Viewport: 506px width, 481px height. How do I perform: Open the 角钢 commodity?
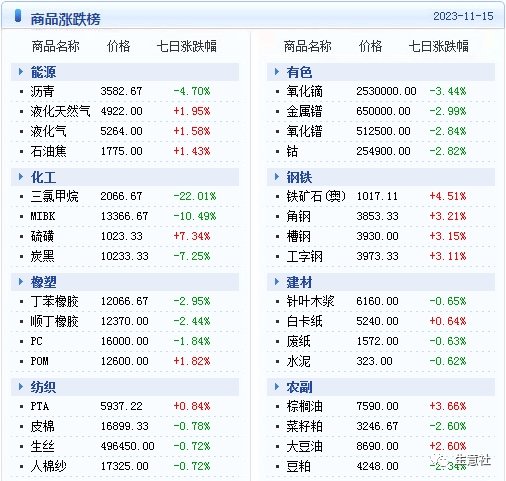[298, 216]
